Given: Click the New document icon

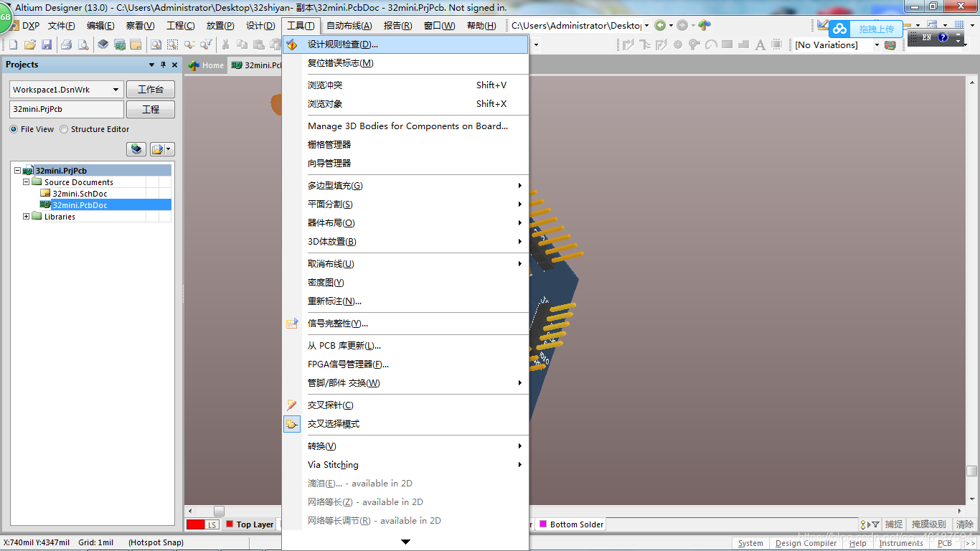Looking at the screenshot, I should point(13,44).
